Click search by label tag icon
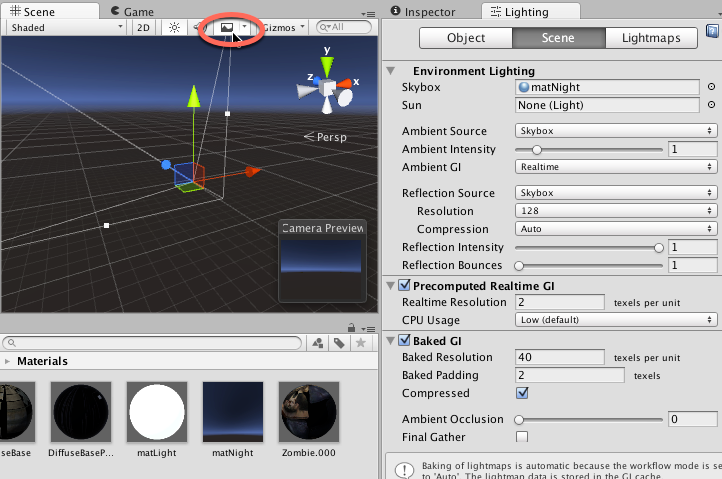 click(x=337, y=343)
